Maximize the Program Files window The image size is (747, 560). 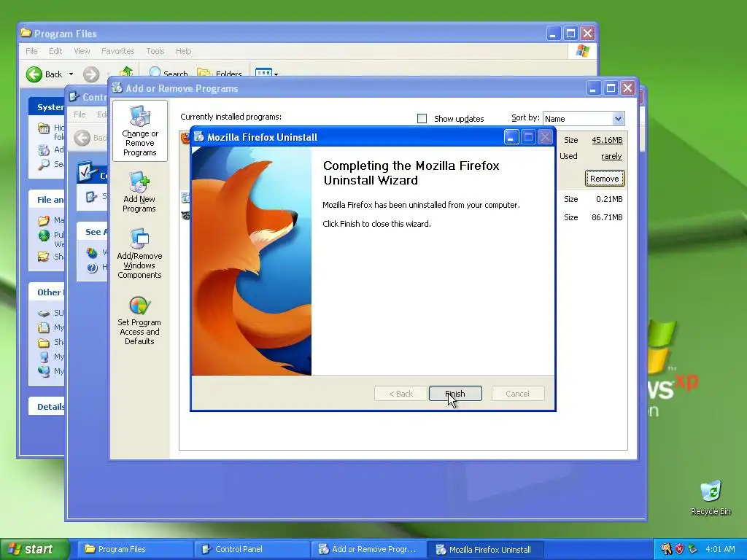click(x=570, y=34)
